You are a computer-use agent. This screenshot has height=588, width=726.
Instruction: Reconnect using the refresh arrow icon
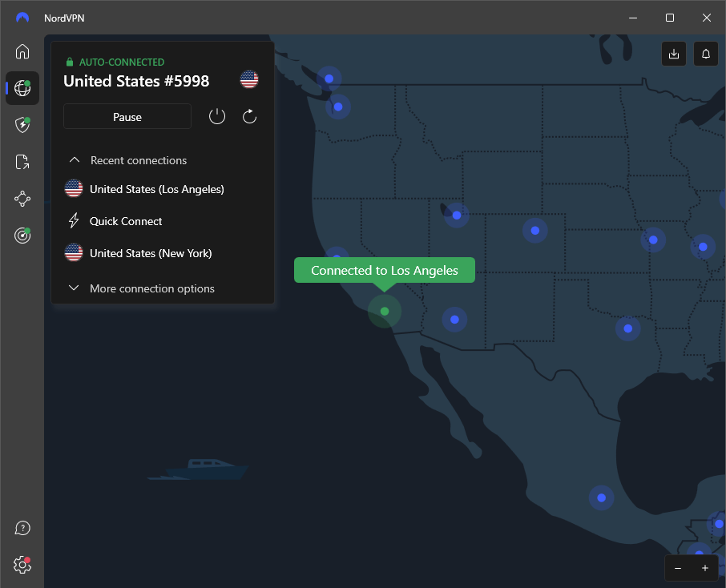249,116
